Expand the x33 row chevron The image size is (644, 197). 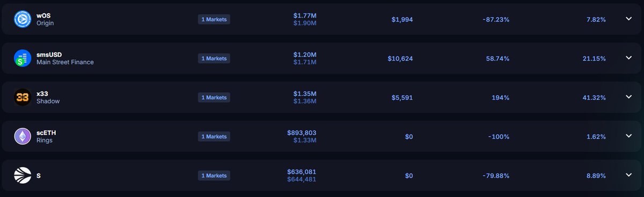(629, 97)
